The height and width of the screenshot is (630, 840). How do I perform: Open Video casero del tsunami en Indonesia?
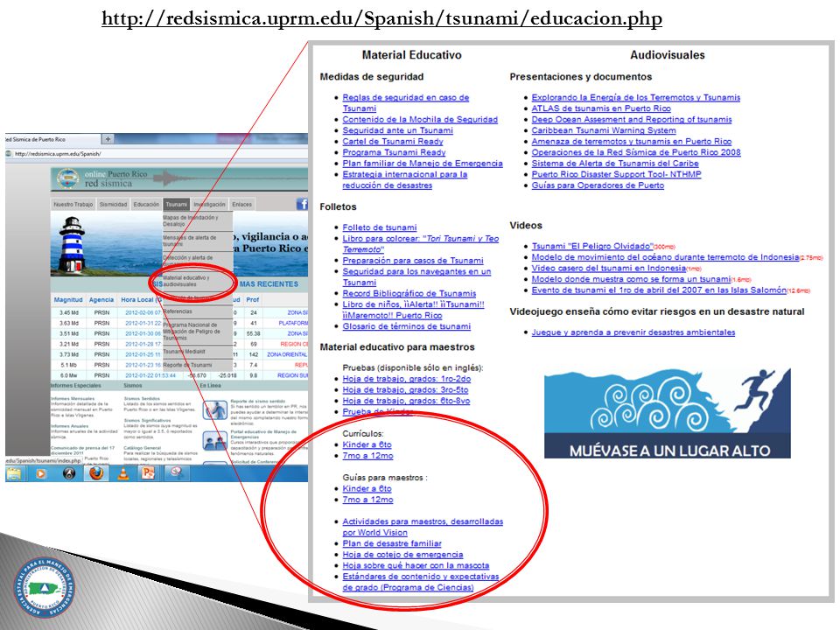click(609, 268)
